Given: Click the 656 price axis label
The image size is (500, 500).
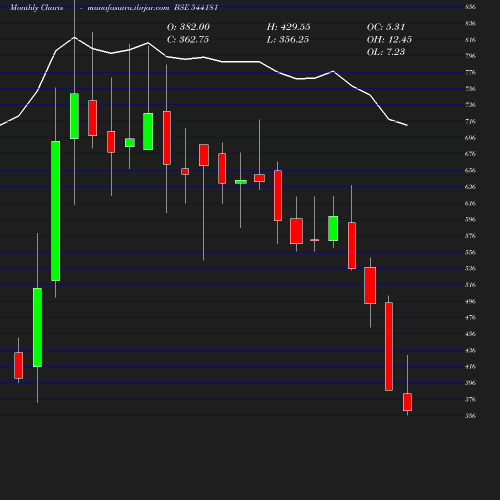Looking at the screenshot, I should pos(470,170).
